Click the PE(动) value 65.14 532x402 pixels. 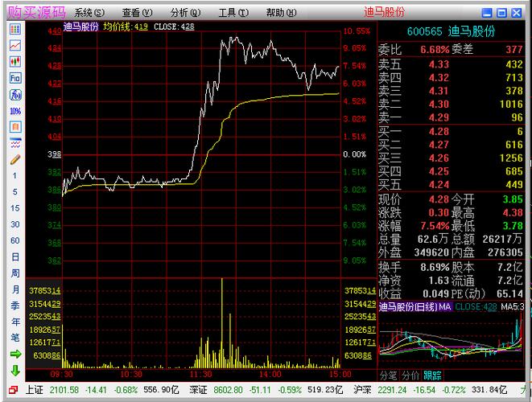[509, 293]
